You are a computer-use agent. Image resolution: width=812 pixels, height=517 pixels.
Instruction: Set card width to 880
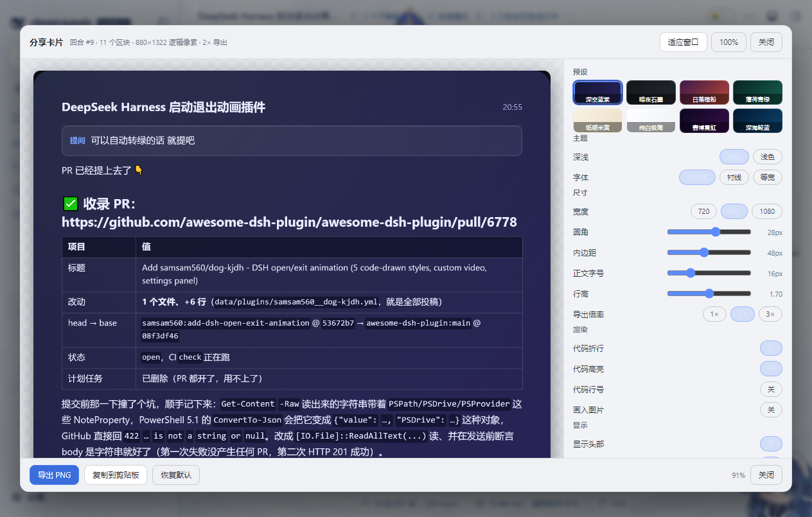(x=734, y=211)
